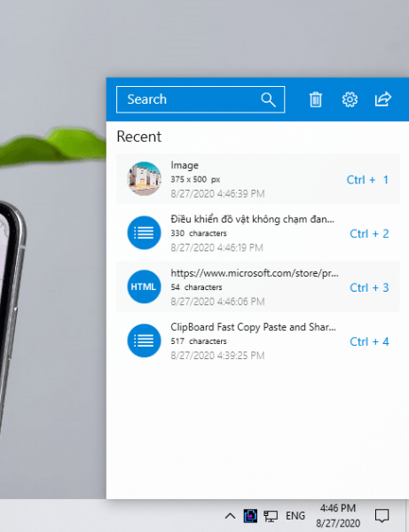Select the Image clip thumbnail

144,178
